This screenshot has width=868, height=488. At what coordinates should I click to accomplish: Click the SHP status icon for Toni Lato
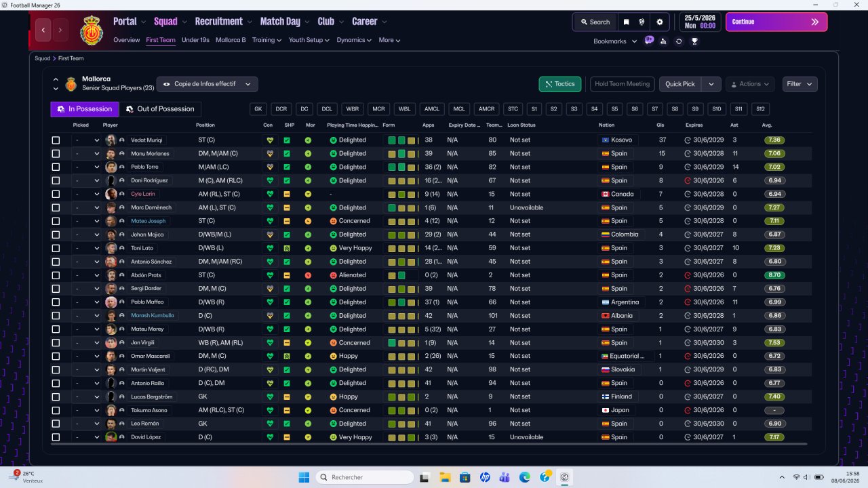287,248
